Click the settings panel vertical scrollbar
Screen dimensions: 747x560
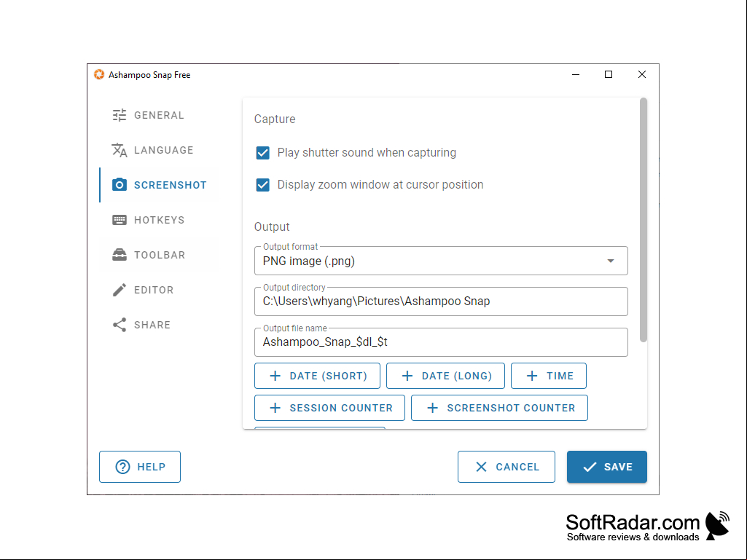(x=643, y=219)
